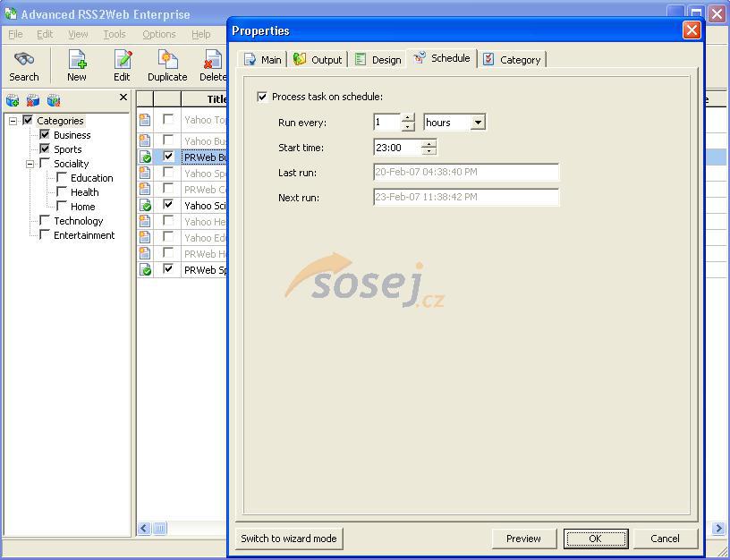Click the Start time field
This screenshot has height=560, width=730.
pyautogui.click(x=397, y=148)
